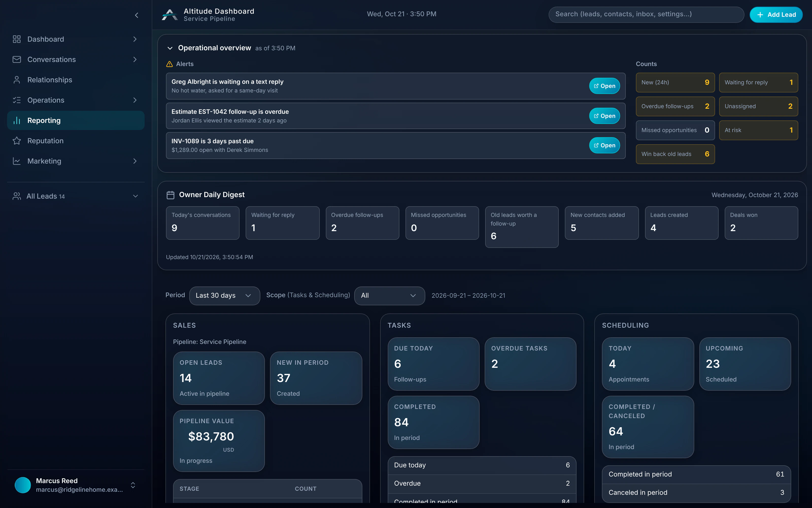The height and width of the screenshot is (508, 812).
Task: Click the At risk count tile
Action: [x=758, y=130]
